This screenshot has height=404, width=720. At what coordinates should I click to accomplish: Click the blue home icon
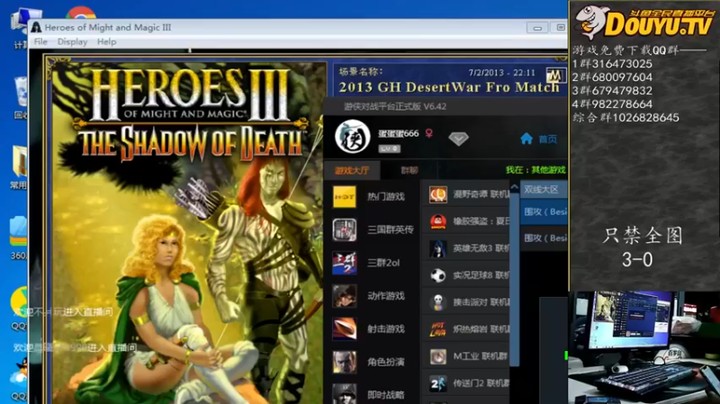[526, 138]
